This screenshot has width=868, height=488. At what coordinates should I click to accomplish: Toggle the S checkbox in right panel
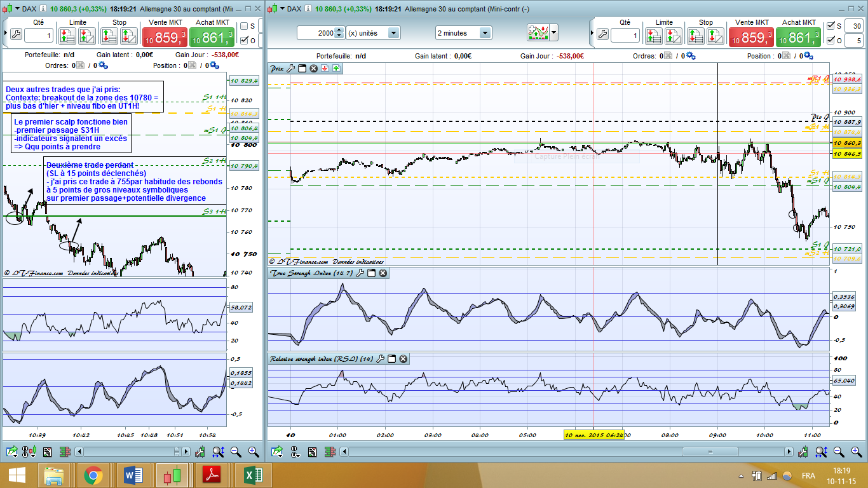tap(831, 26)
